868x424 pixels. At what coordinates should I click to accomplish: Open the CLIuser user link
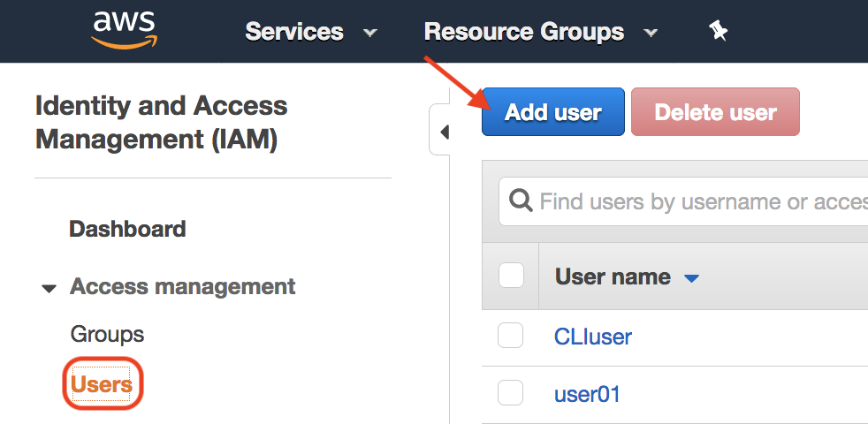tap(593, 336)
